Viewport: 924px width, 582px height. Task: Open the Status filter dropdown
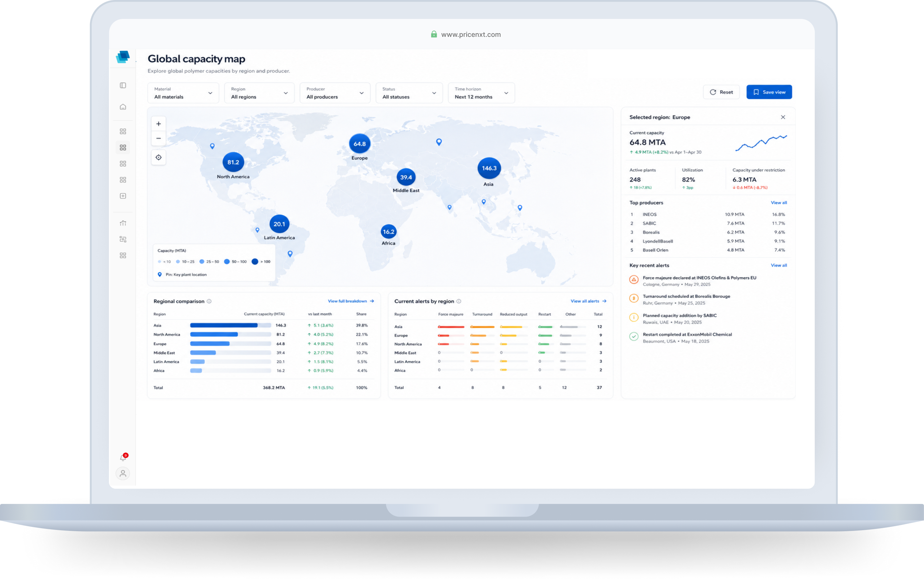click(x=409, y=93)
